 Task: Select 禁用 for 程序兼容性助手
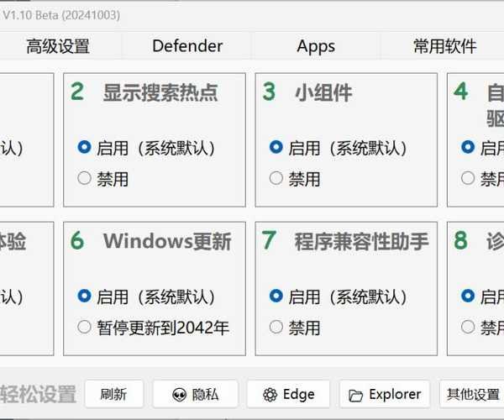point(276,327)
